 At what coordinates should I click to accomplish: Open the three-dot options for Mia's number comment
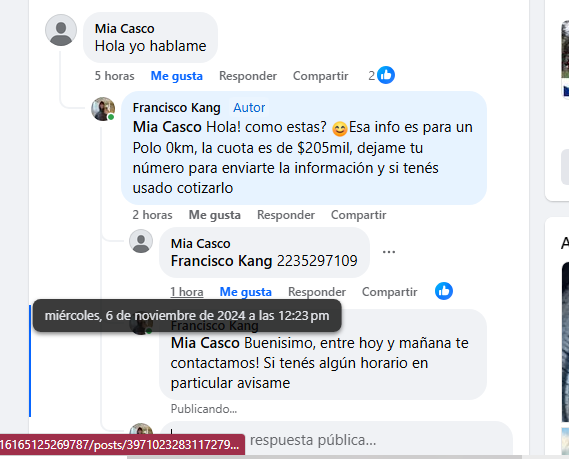(389, 252)
